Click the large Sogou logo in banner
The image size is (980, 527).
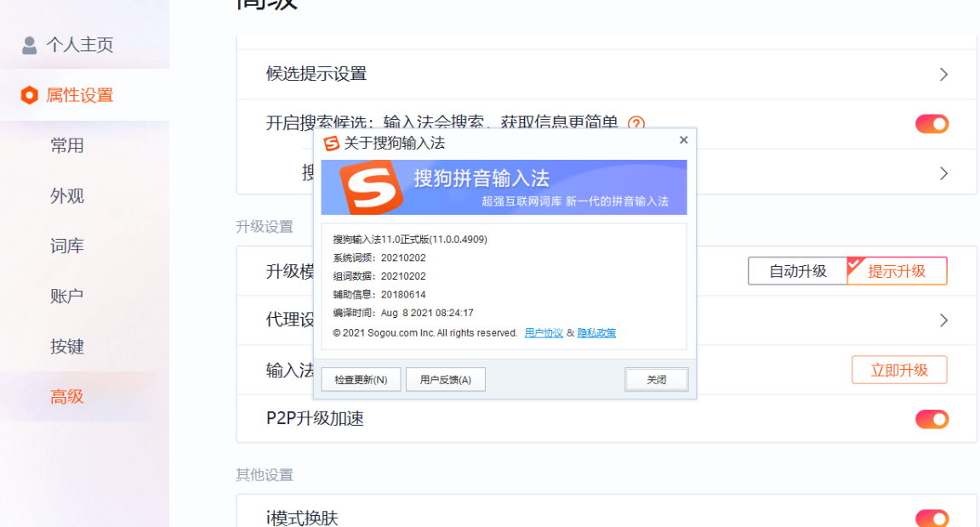371,187
